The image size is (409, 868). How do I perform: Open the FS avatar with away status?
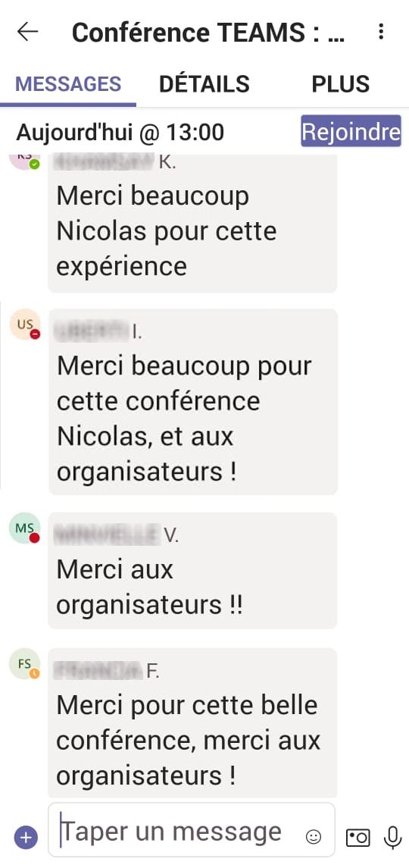(25, 664)
